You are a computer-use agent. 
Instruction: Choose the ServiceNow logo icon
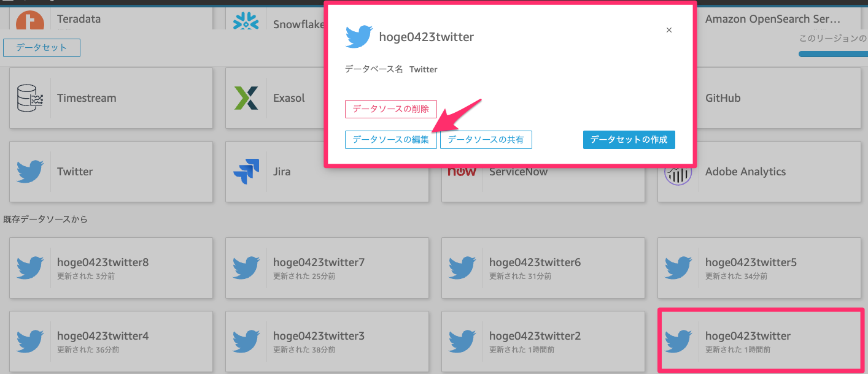click(x=462, y=172)
